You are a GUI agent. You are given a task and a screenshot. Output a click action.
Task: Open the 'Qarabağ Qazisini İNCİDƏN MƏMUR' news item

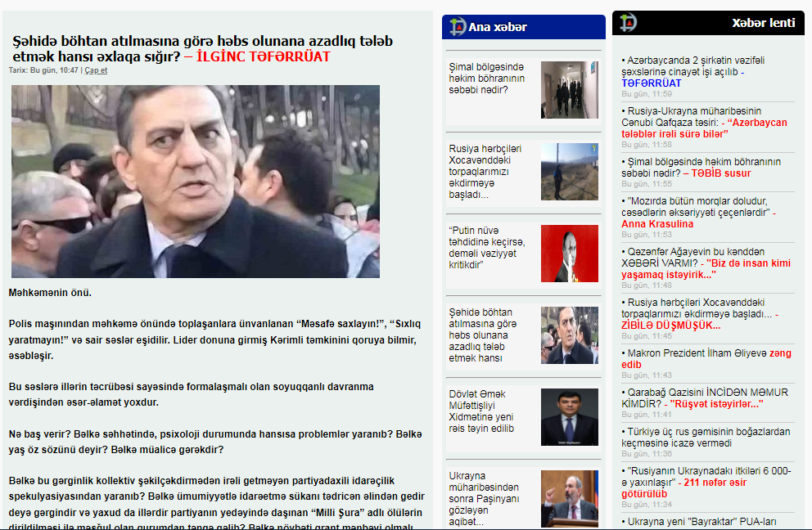[x=705, y=398]
